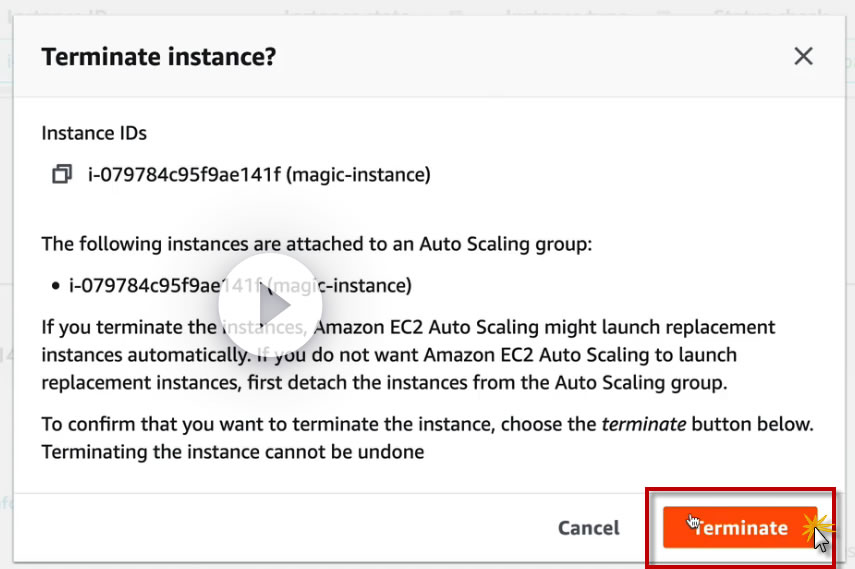
Task: Click the dimmed "Status check" column header
Action: [770, 12]
